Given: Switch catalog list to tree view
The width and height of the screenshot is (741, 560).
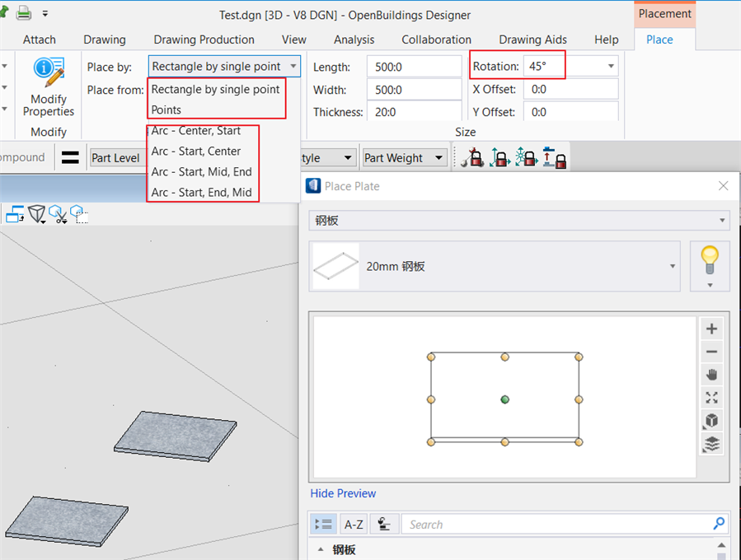Looking at the screenshot, I should [x=324, y=524].
